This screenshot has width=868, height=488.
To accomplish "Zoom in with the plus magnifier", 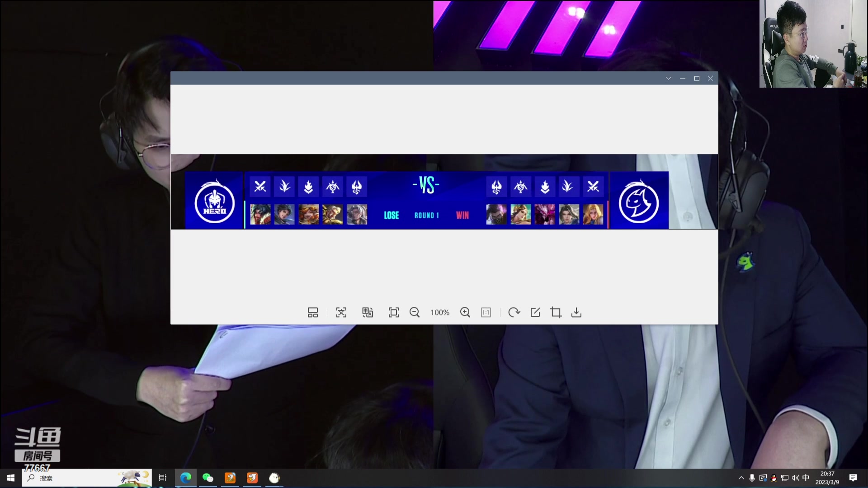I will (465, 313).
